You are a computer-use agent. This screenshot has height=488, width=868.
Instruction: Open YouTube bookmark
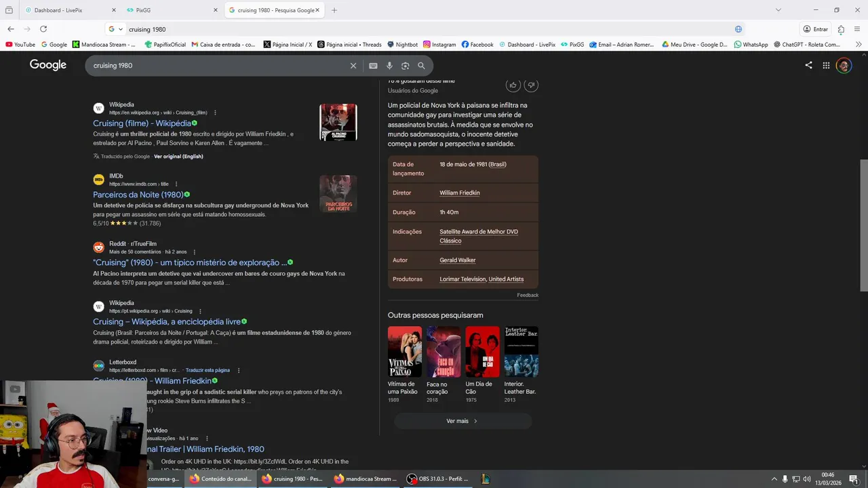tap(20, 44)
